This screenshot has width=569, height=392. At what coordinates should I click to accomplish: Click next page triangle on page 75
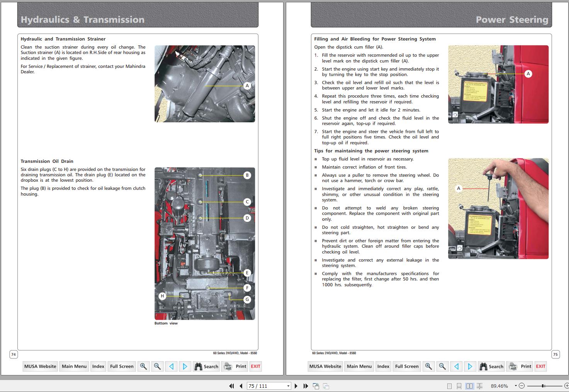(470, 367)
